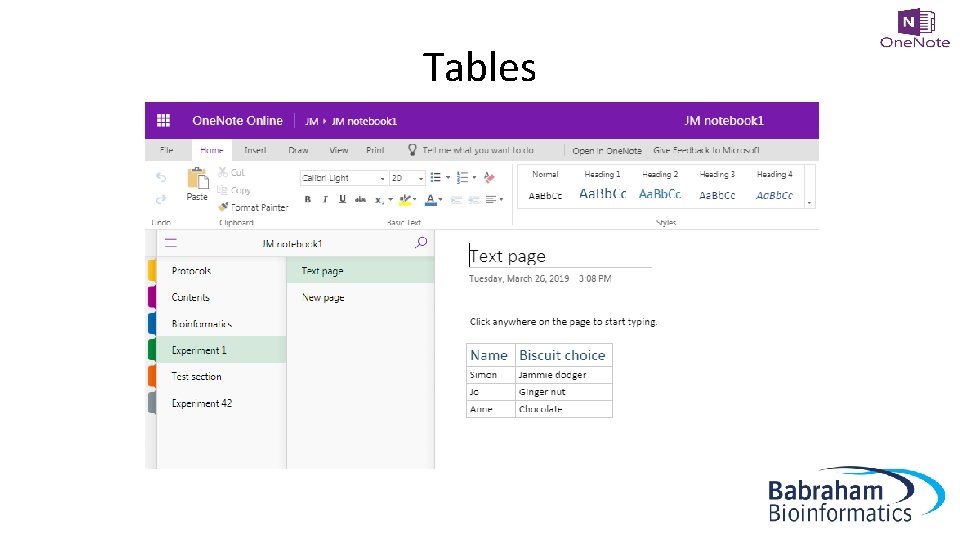The width and height of the screenshot is (960, 540).
Task: Click the Numbering list icon
Action: pos(462,178)
